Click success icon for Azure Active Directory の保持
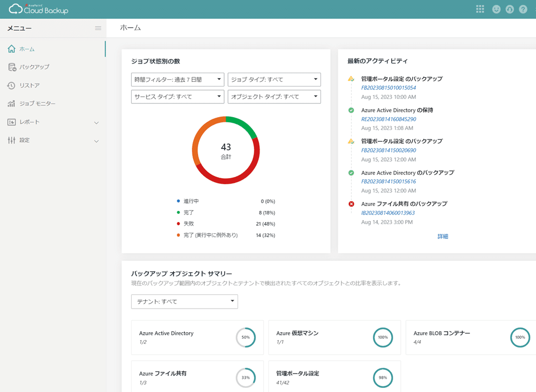The image size is (536, 392). 351,110
